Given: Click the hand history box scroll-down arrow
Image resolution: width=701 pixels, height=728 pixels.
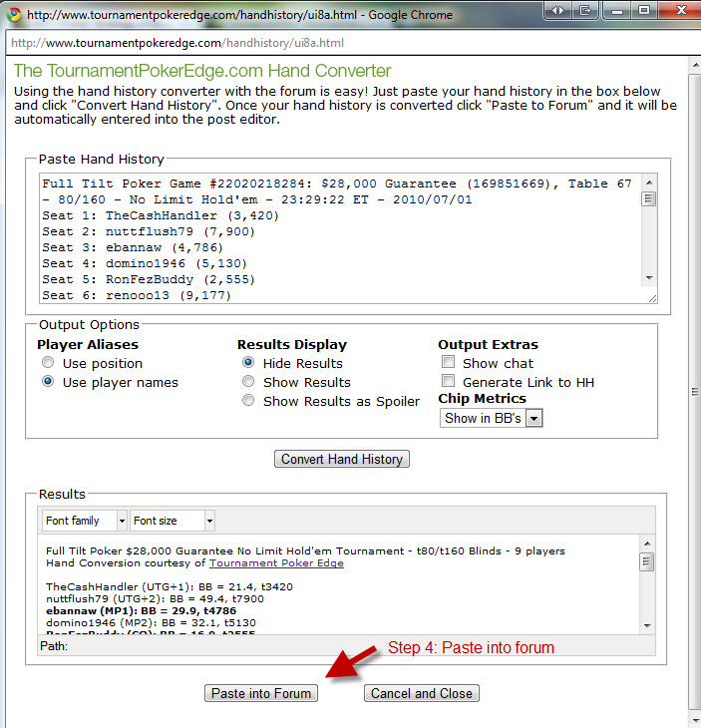Looking at the screenshot, I should tap(649, 277).
